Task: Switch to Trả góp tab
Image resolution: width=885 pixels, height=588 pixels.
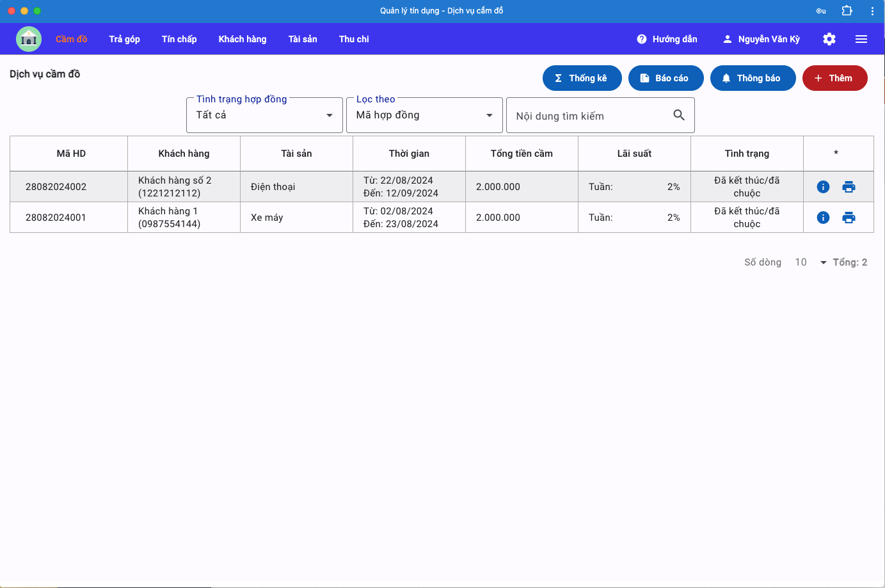Action: (125, 39)
